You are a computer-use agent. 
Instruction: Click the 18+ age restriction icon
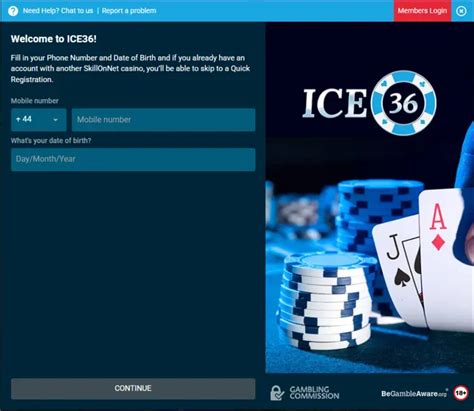pyautogui.click(x=461, y=393)
